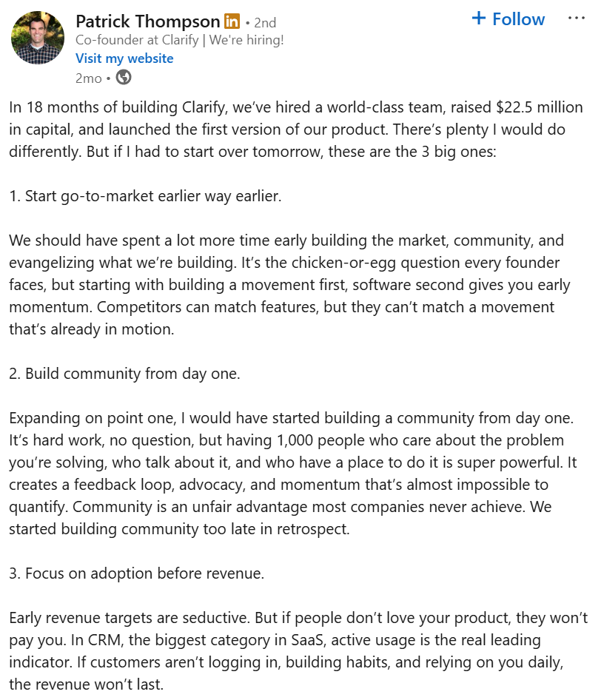Screen dimensions: 604x700
Task: Open the three-dot post options menu
Action: 576,18
